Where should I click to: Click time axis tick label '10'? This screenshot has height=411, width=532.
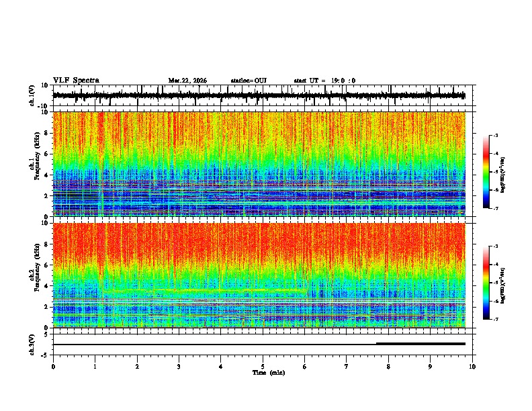click(x=472, y=367)
